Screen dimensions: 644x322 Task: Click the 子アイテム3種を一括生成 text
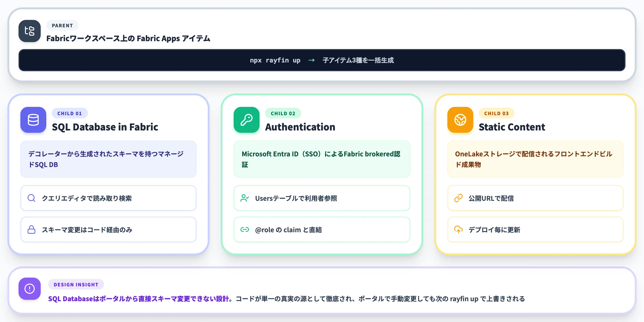358,60
